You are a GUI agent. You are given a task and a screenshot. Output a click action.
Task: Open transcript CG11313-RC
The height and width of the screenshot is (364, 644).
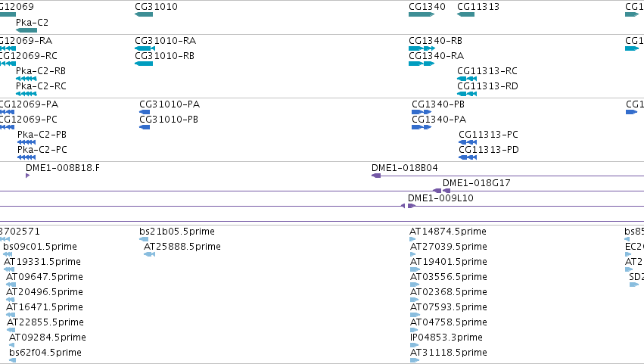click(x=487, y=71)
